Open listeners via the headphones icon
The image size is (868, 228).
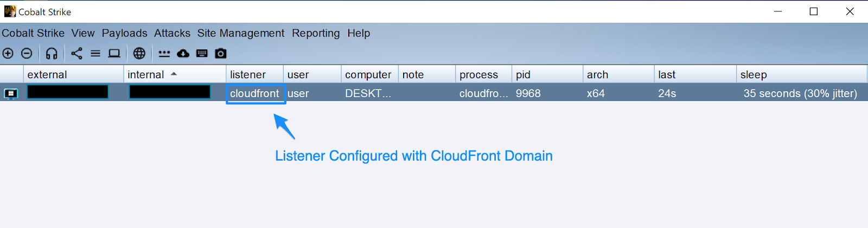pyautogui.click(x=52, y=53)
